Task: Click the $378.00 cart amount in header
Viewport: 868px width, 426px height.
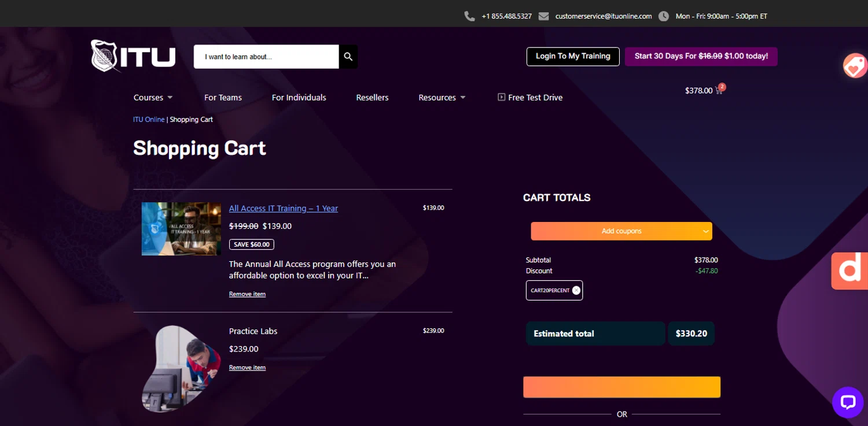Action: (x=698, y=91)
